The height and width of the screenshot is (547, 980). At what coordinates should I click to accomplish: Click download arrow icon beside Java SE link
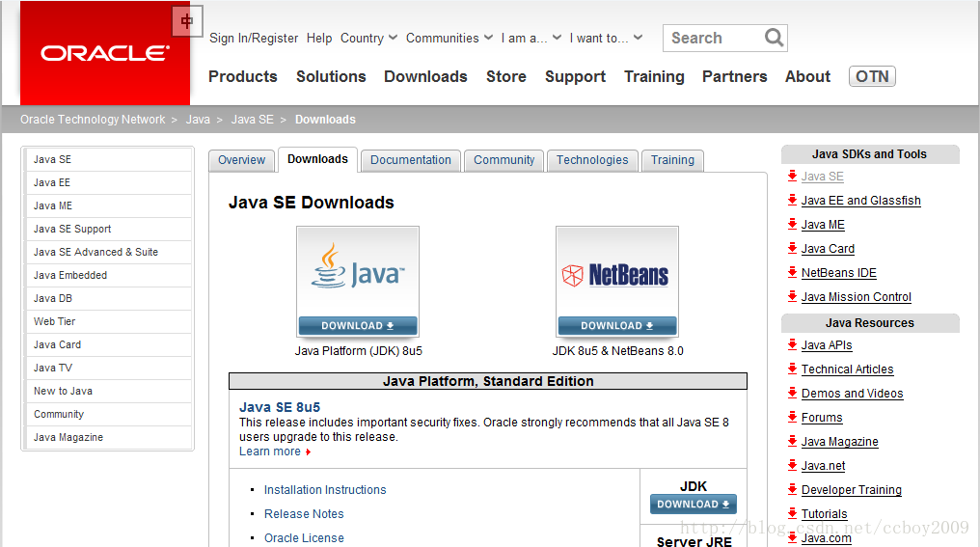[793, 176]
